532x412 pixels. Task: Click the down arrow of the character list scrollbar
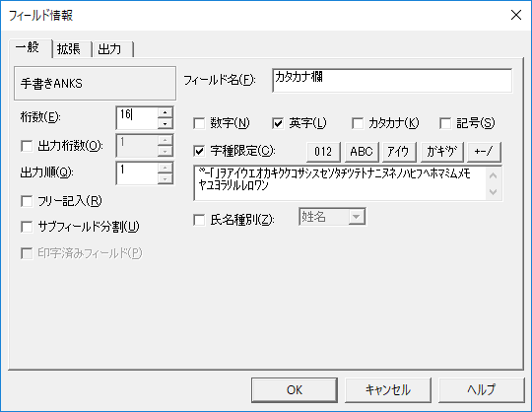493,192
